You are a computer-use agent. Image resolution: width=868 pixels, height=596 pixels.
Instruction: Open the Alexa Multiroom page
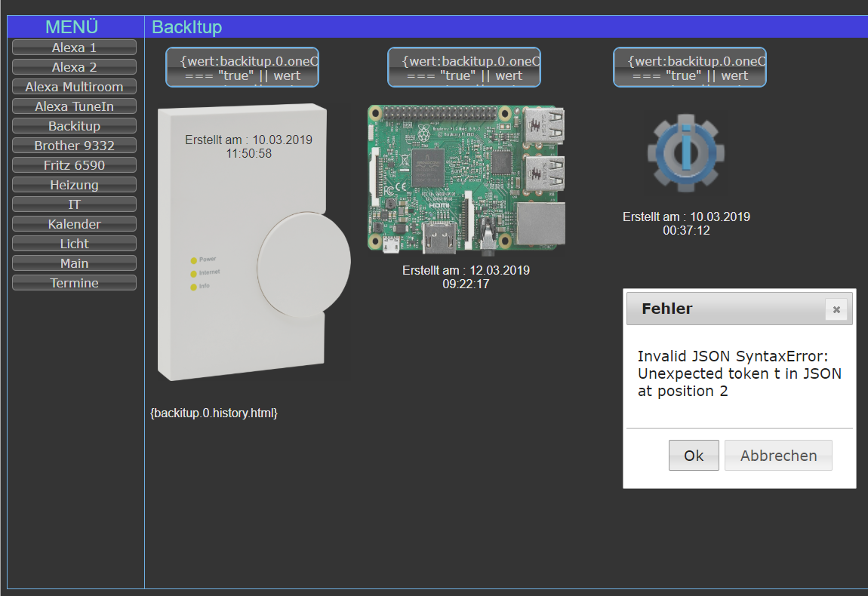[73, 86]
